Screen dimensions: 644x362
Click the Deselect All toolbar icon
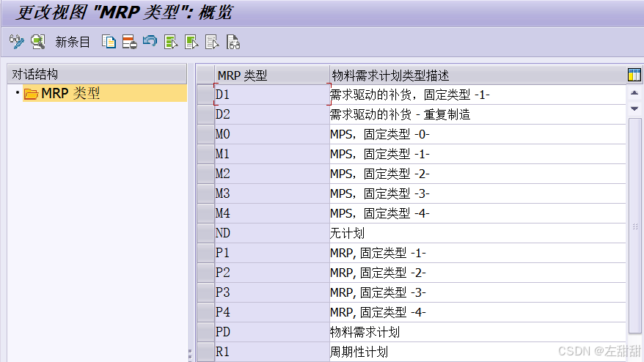pos(212,42)
